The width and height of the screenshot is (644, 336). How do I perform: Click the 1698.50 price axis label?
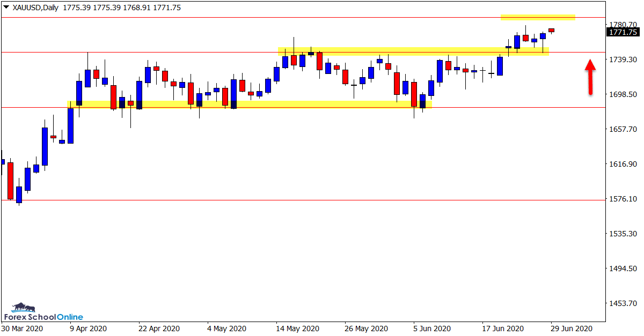click(624, 94)
